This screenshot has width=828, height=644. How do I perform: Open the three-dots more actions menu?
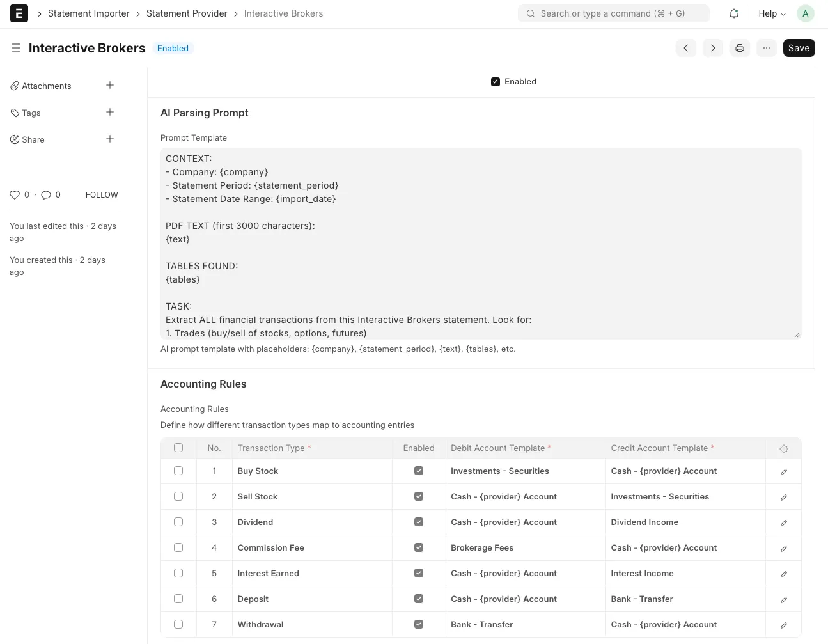tap(766, 48)
